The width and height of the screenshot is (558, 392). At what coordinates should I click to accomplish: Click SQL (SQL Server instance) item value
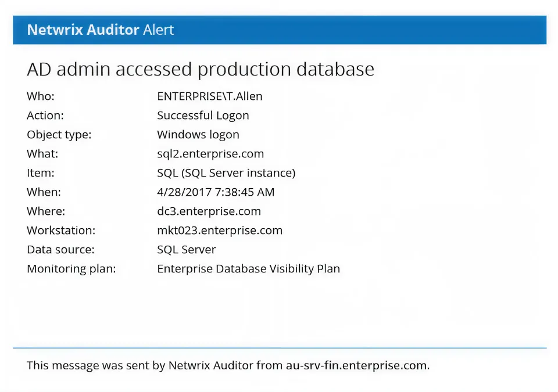(226, 173)
